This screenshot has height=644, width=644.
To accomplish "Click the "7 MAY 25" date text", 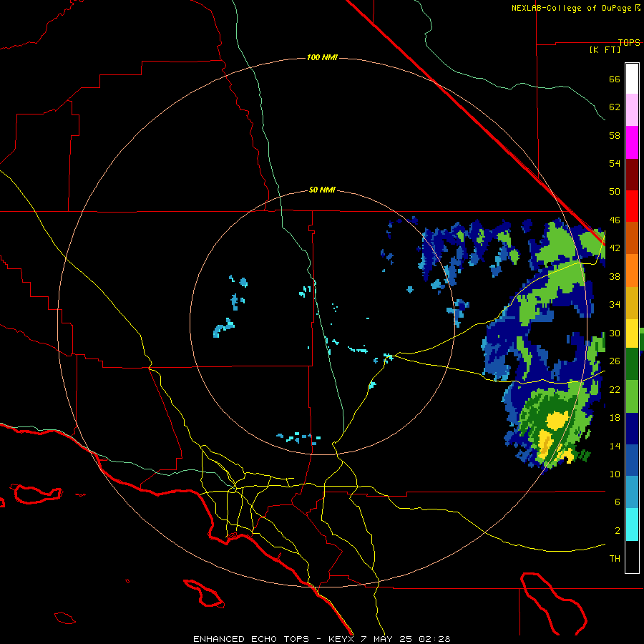I will click(387, 639).
